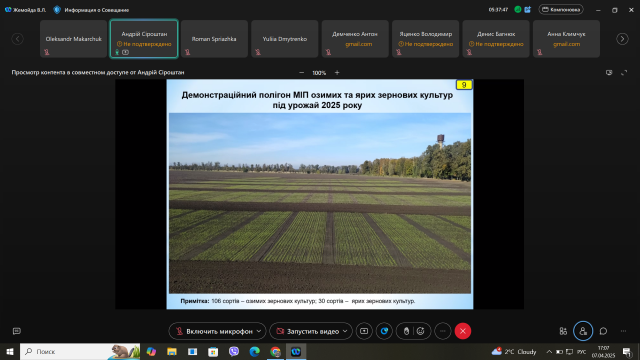The height and width of the screenshot is (360, 640).
Task: Open the apps icon in bottom toolbar
Action: tap(563, 331)
